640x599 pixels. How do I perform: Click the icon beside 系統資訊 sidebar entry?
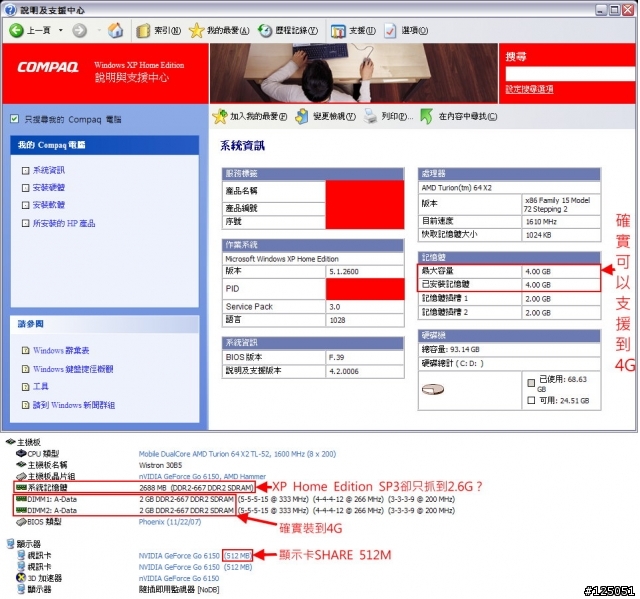click(x=25, y=171)
